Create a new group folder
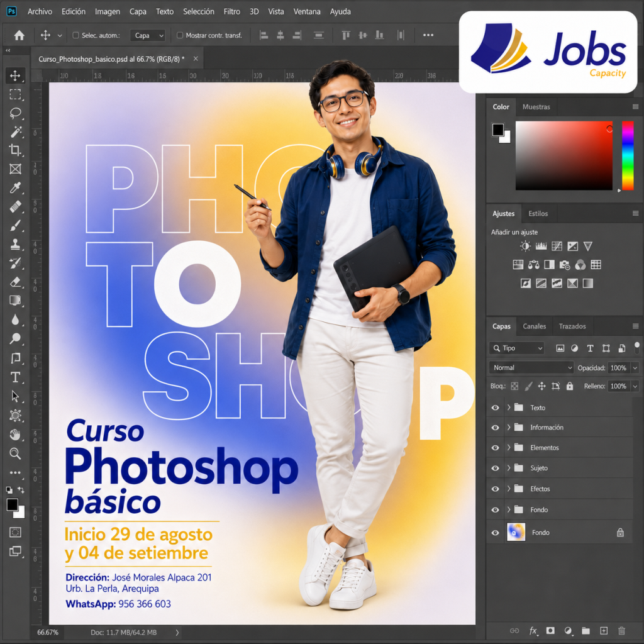Viewport: 644px width, 644px height. pos(586,630)
